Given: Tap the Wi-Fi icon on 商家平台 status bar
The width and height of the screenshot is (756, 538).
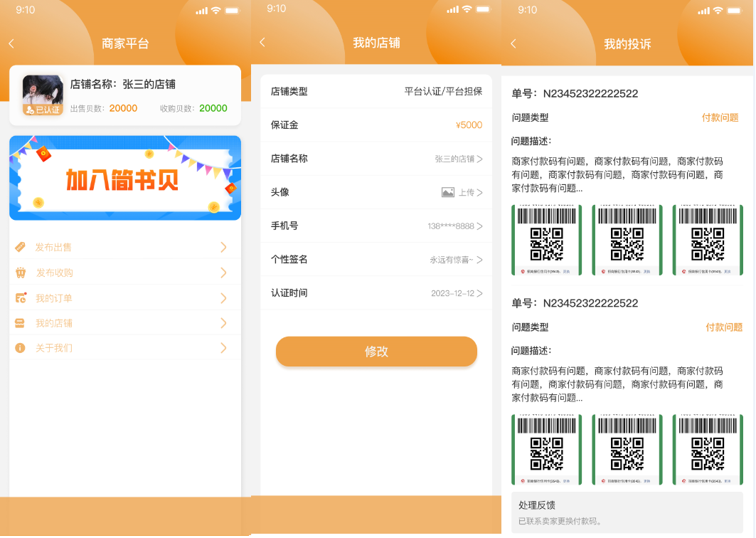Looking at the screenshot, I should [x=216, y=11].
